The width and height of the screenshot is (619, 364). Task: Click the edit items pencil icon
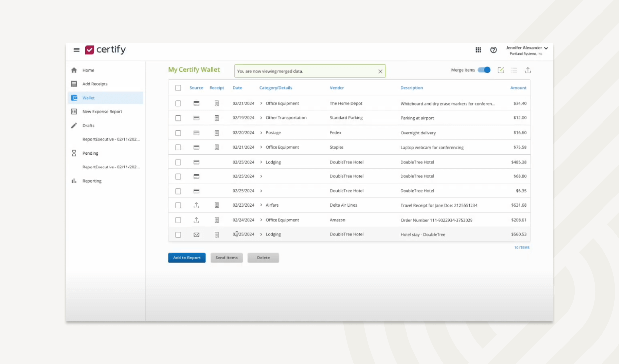[501, 70]
